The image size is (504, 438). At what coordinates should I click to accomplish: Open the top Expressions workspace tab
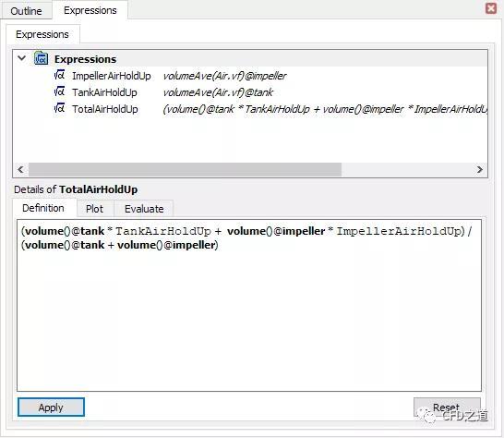coord(90,10)
